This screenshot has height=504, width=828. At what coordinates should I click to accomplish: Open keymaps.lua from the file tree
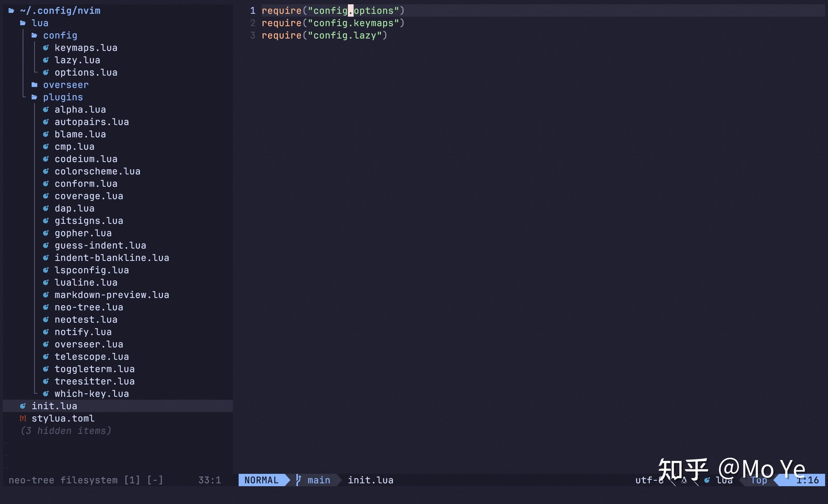(x=86, y=48)
